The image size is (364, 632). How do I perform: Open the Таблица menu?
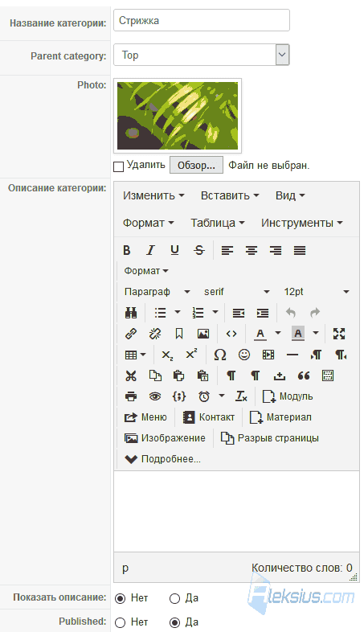(x=218, y=223)
